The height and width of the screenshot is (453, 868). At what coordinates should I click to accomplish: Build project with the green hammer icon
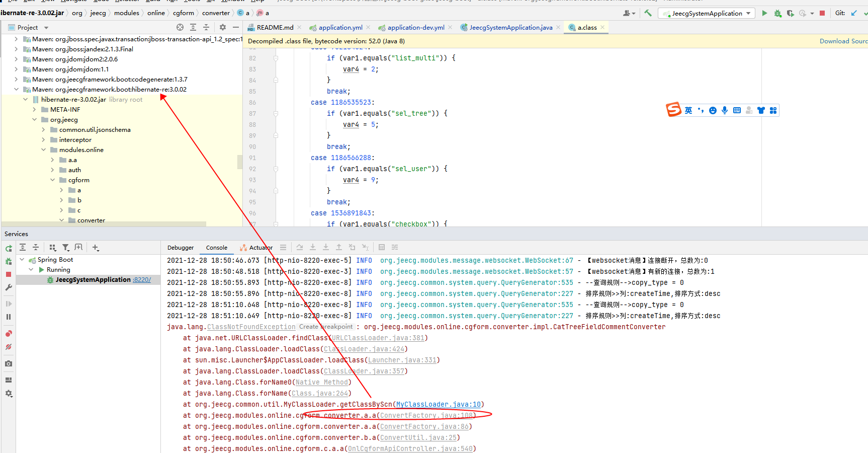click(x=648, y=13)
